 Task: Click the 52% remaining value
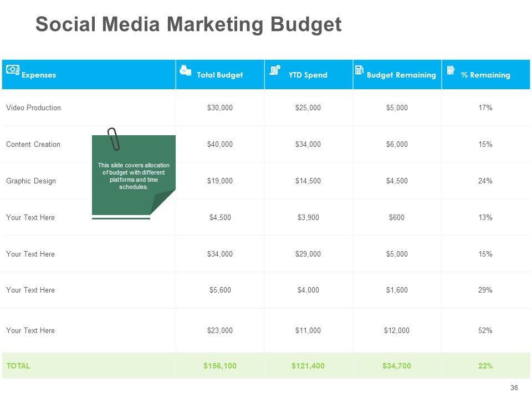485,330
